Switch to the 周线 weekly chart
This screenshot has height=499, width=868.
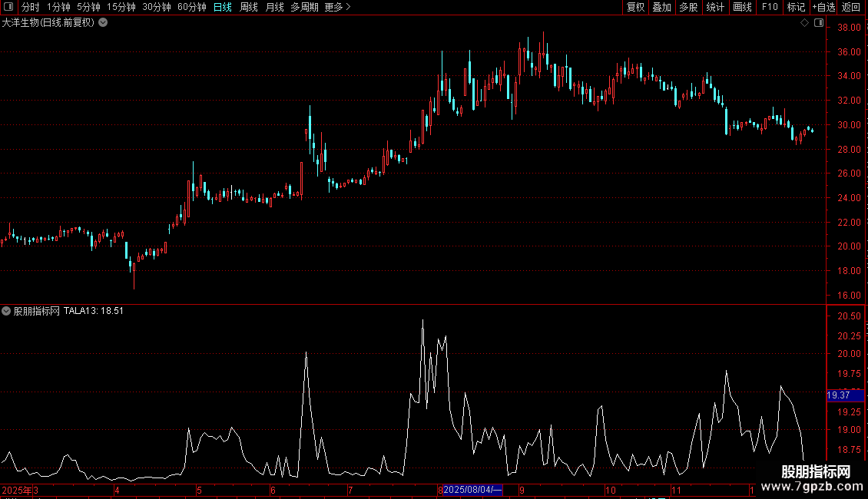249,7
